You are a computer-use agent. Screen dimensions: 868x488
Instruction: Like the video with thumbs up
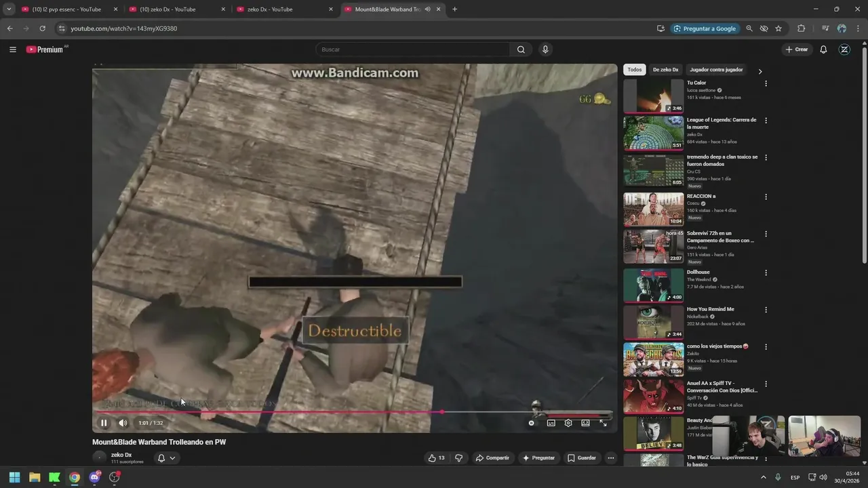436,458
